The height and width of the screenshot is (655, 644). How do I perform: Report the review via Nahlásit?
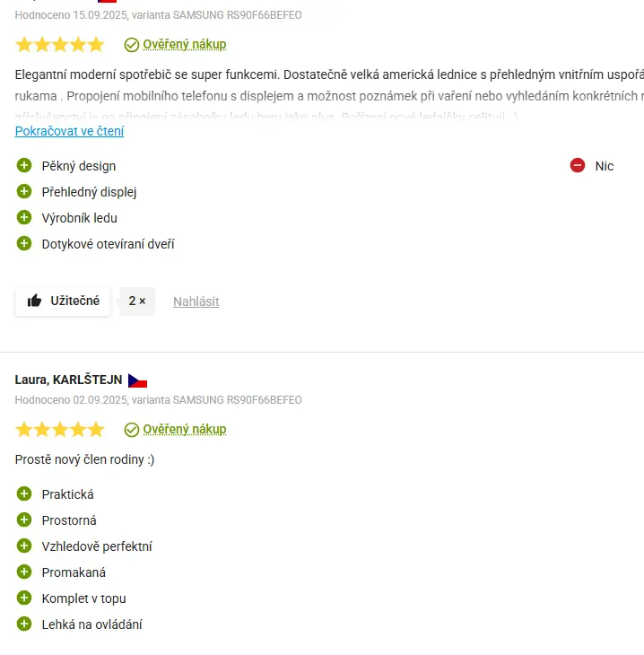tap(196, 301)
